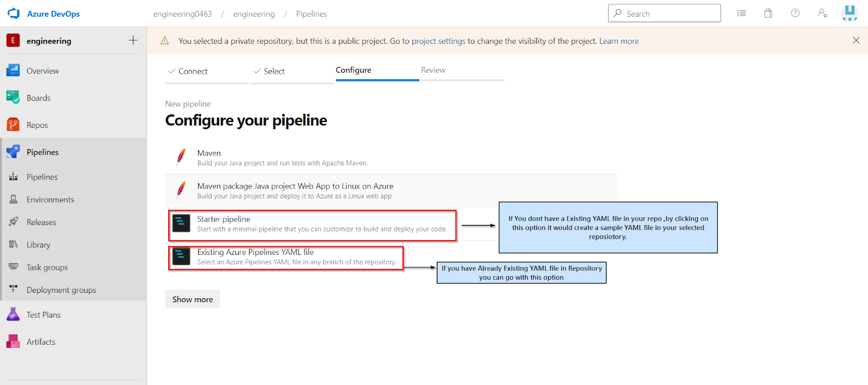Open the project settings link

tap(438, 41)
